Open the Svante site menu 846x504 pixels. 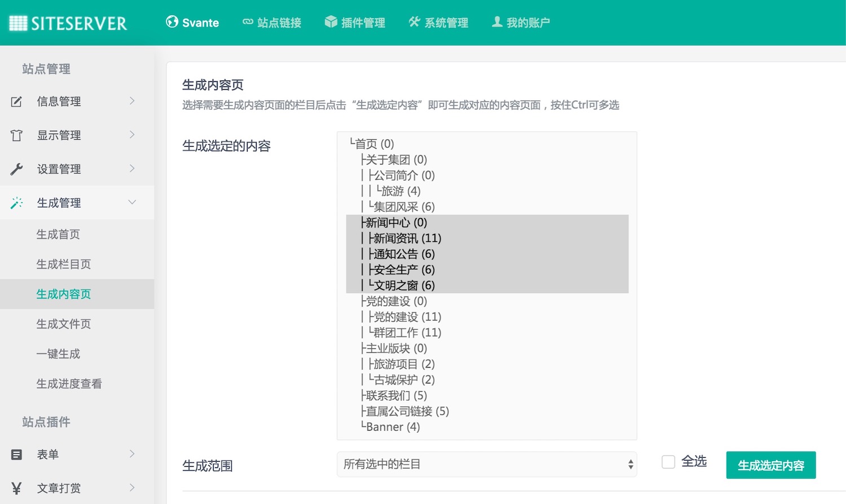(x=192, y=23)
